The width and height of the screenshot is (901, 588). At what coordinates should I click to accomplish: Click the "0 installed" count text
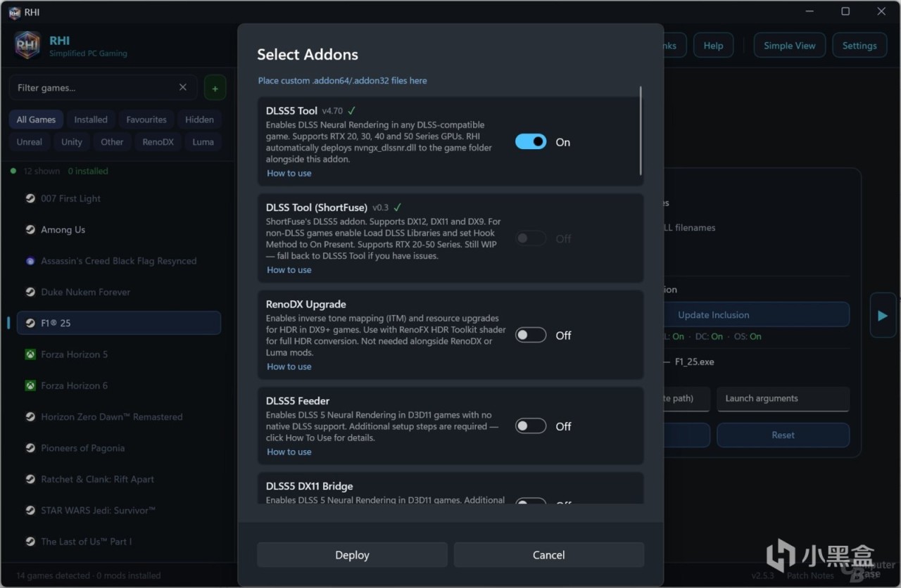(x=88, y=172)
